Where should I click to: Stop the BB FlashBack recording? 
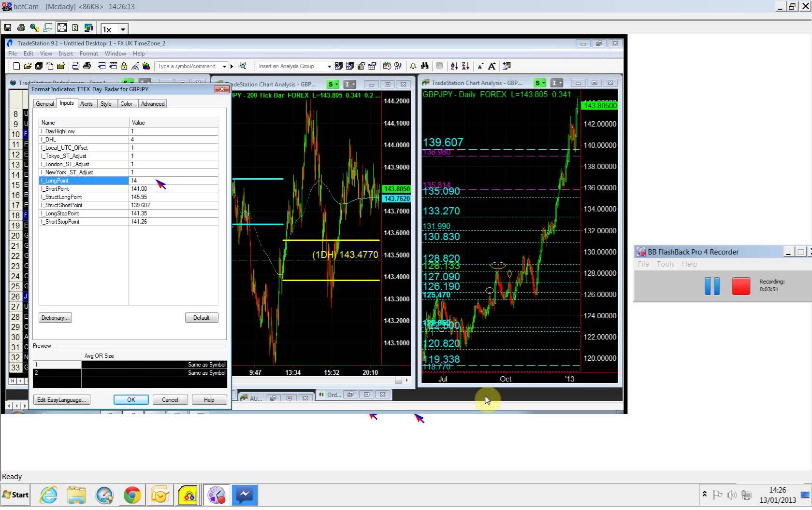tap(740, 286)
